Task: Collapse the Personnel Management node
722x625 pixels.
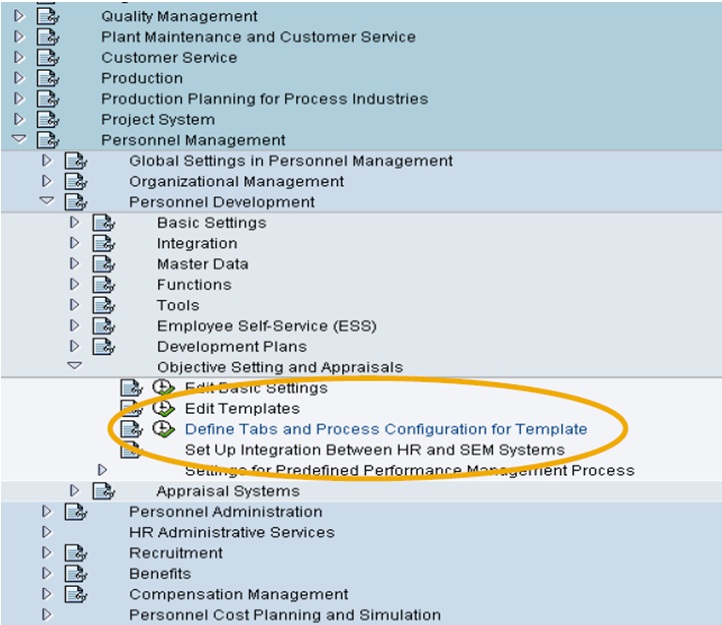Action: coord(19,140)
